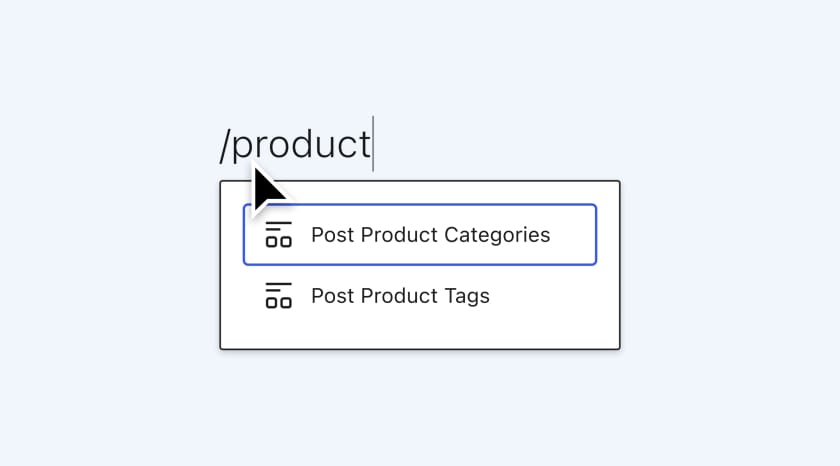Image resolution: width=840 pixels, height=466 pixels.
Task: Click the icon left of Post Product Categories
Action: click(278, 235)
